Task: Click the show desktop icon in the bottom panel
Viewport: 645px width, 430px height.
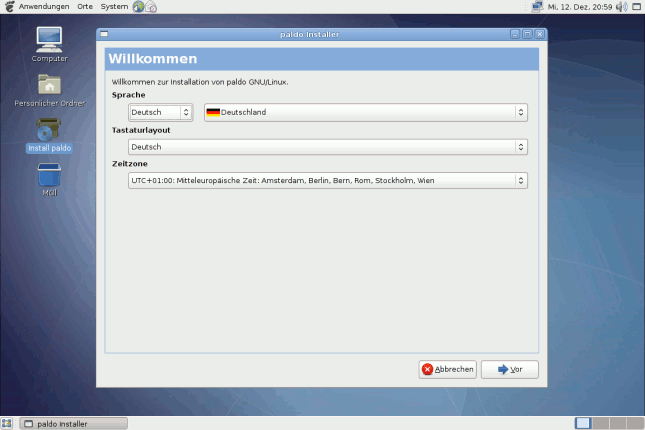Action: (x=7, y=423)
